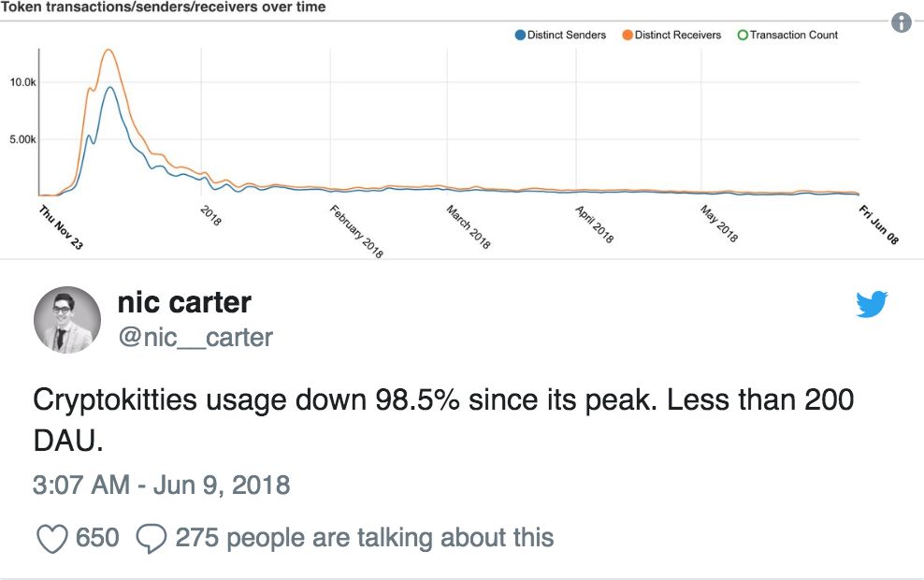Click the Twitter bird logo
The image size is (924, 580).
coord(872,305)
